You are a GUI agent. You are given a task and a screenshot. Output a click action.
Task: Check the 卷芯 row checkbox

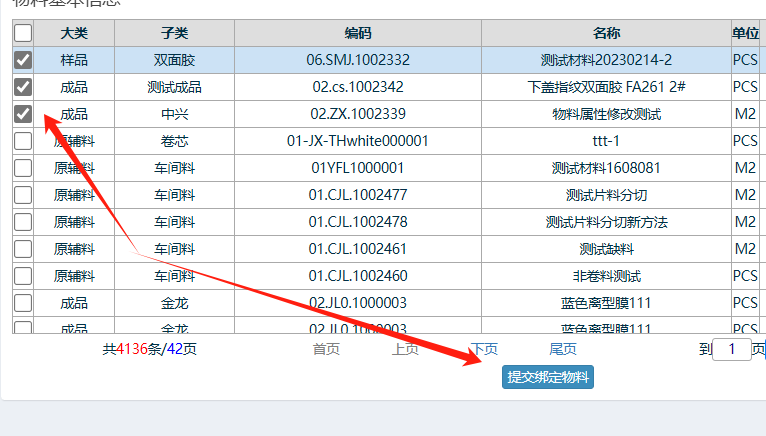[x=23, y=141]
